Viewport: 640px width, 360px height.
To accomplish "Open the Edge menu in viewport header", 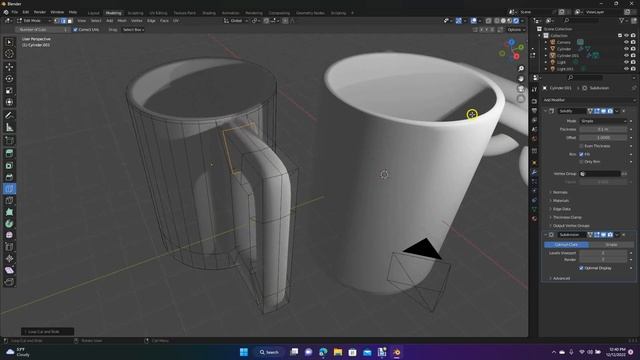I will 151,21.
